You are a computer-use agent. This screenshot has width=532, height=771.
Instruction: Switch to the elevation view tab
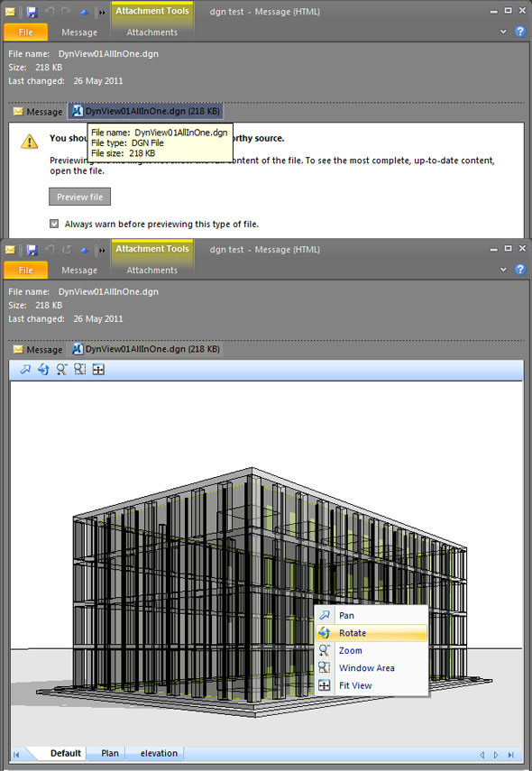click(159, 753)
